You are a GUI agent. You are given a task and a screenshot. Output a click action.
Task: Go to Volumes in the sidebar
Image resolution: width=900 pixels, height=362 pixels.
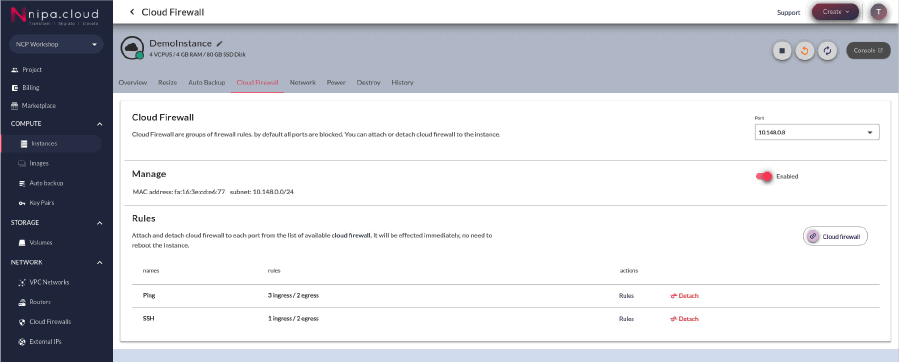tap(41, 243)
